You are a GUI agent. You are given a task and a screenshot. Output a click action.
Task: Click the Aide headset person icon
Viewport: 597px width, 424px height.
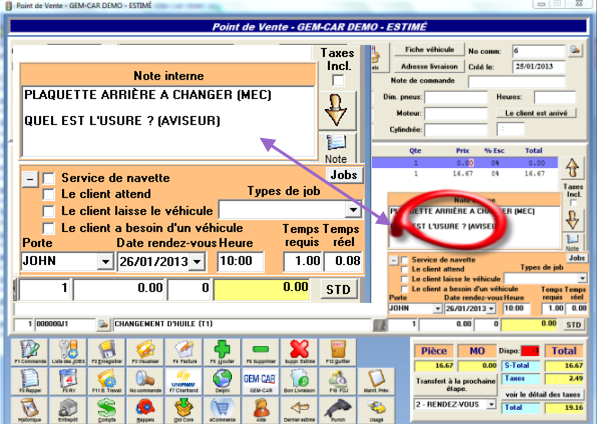[x=261, y=410]
